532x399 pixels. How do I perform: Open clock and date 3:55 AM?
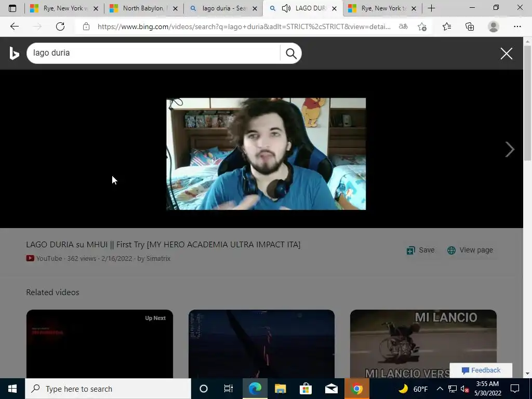coord(488,389)
